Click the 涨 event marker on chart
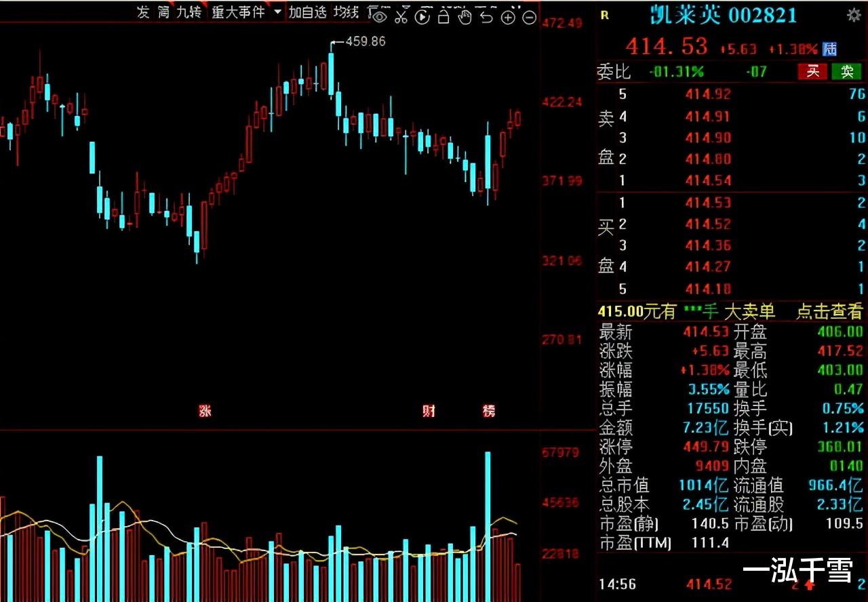The height and width of the screenshot is (602, 868). click(x=205, y=411)
